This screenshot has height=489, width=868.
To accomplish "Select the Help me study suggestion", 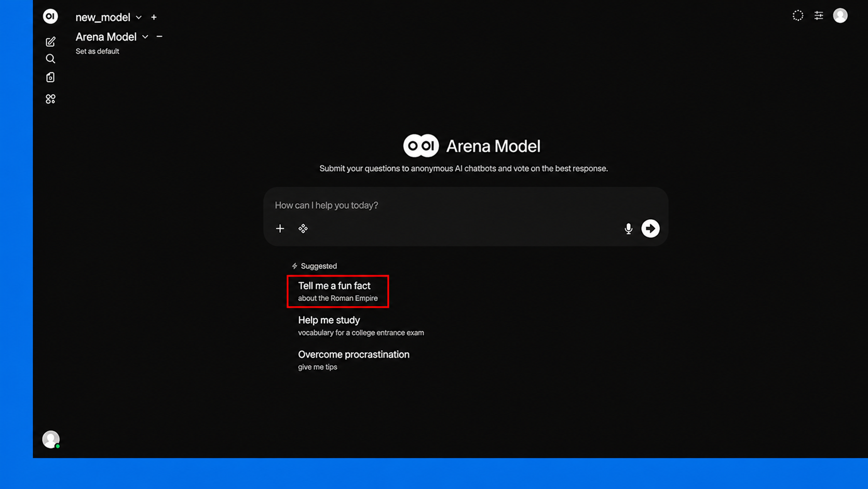I will pos(361,326).
